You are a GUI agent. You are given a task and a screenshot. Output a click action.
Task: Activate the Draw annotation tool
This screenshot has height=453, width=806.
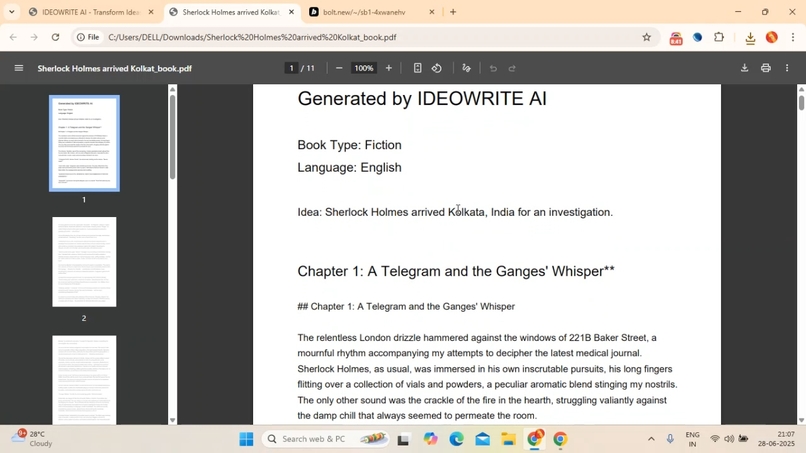tap(466, 68)
